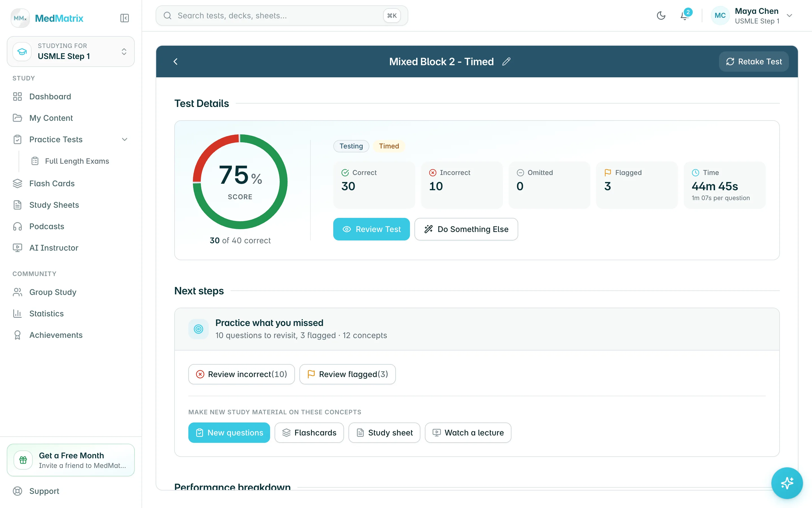Click the Review Test button
The width and height of the screenshot is (812, 508).
pyautogui.click(x=371, y=229)
